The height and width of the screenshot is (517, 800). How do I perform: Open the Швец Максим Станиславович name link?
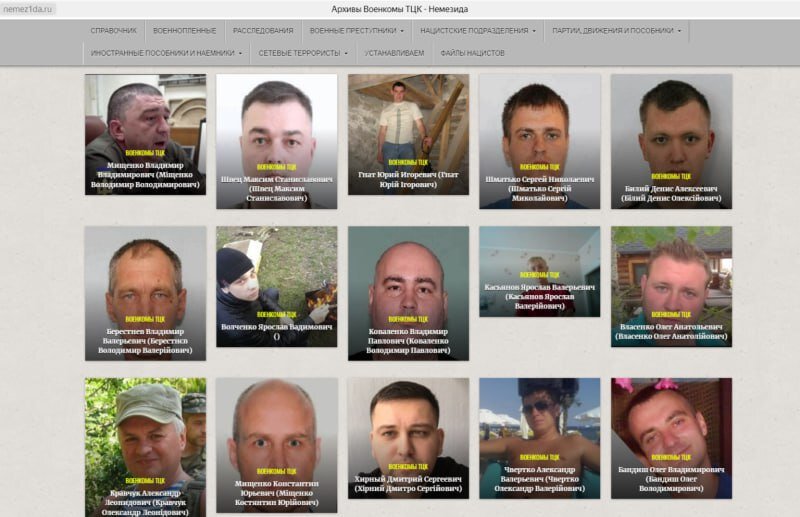(277, 188)
